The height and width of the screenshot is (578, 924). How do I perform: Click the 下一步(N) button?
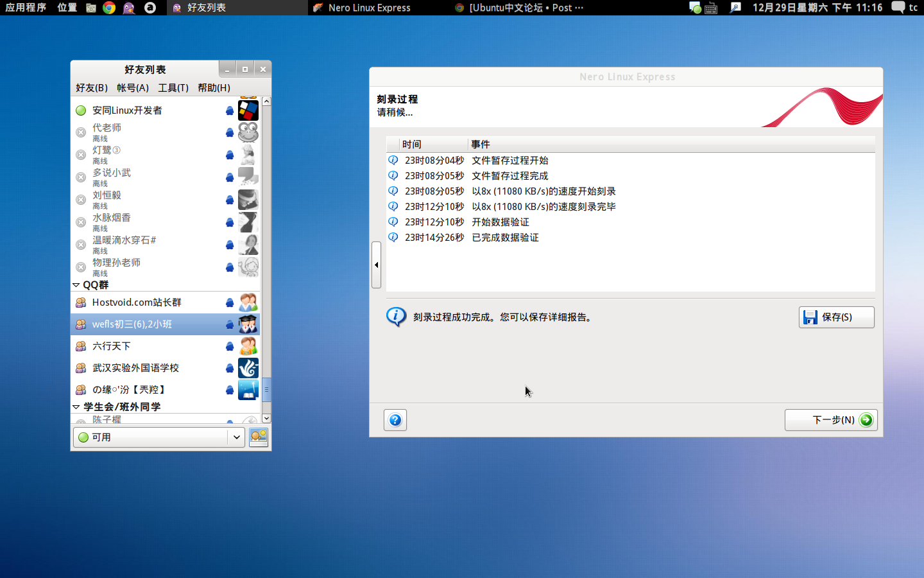(x=831, y=420)
